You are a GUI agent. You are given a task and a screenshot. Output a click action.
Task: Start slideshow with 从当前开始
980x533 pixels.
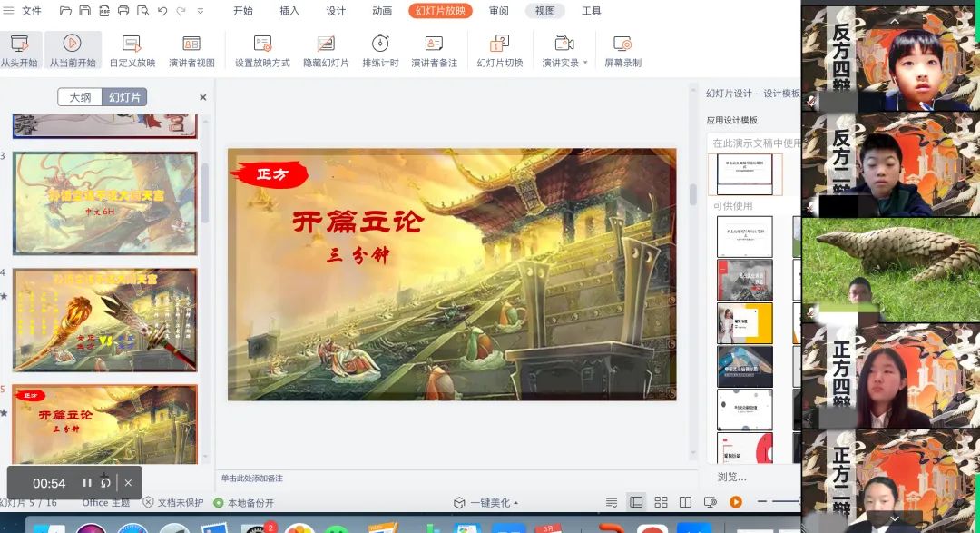tap(73, 50)
